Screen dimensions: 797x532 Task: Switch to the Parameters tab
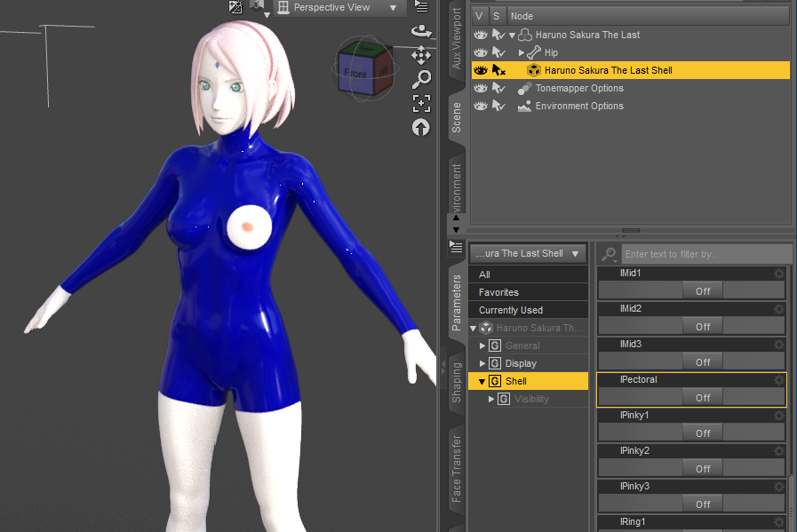(x=457, y=303)
